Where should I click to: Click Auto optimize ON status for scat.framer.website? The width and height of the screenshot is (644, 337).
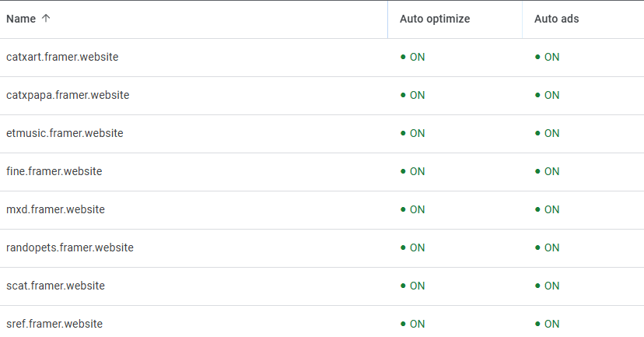point(413,286)
